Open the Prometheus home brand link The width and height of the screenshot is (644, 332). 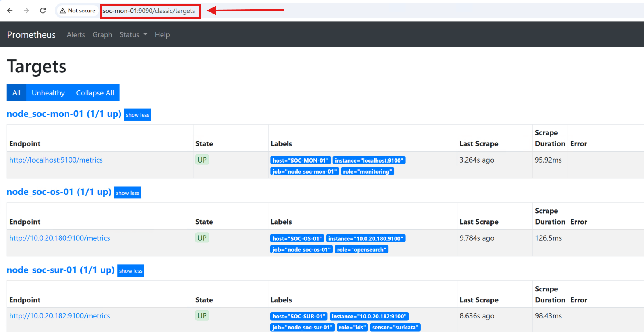click(x=31, y=35)
